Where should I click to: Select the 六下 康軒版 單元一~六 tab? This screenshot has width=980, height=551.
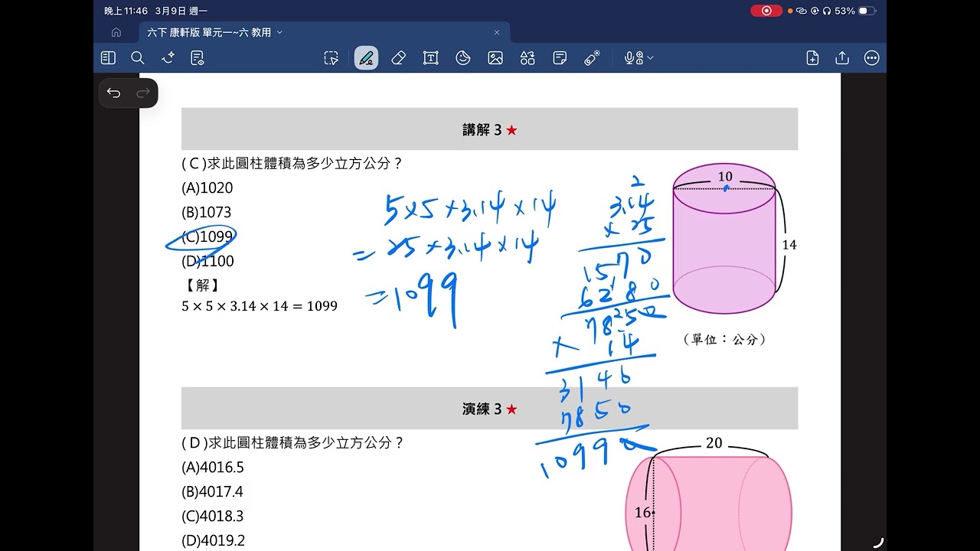(x=325, y=32)
